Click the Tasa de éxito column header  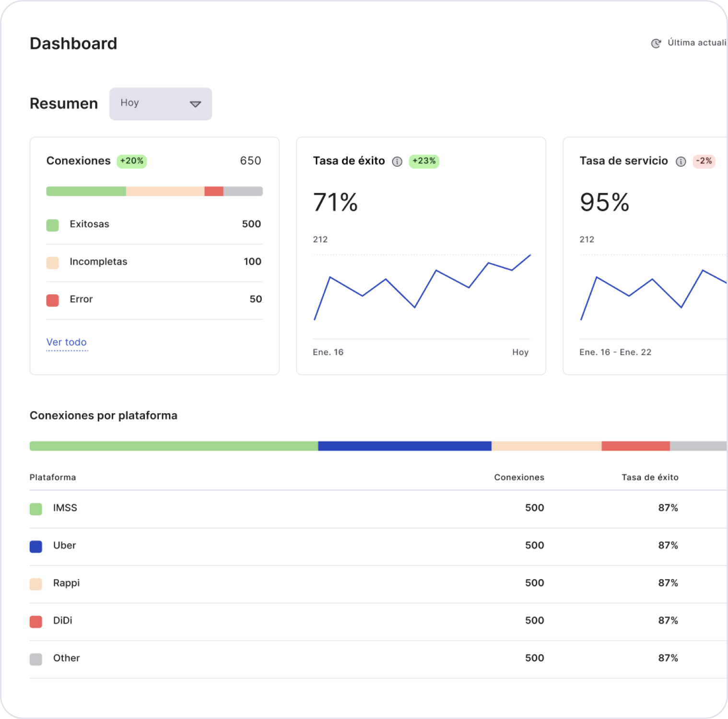point(650,477)
